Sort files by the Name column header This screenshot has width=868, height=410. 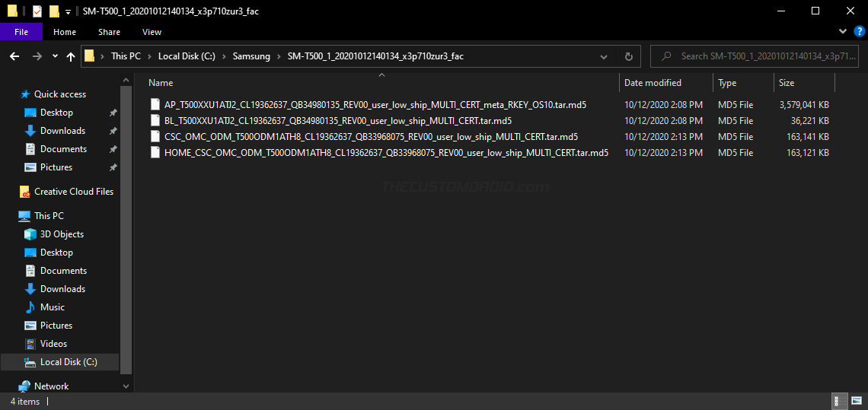tap(382, 83)
